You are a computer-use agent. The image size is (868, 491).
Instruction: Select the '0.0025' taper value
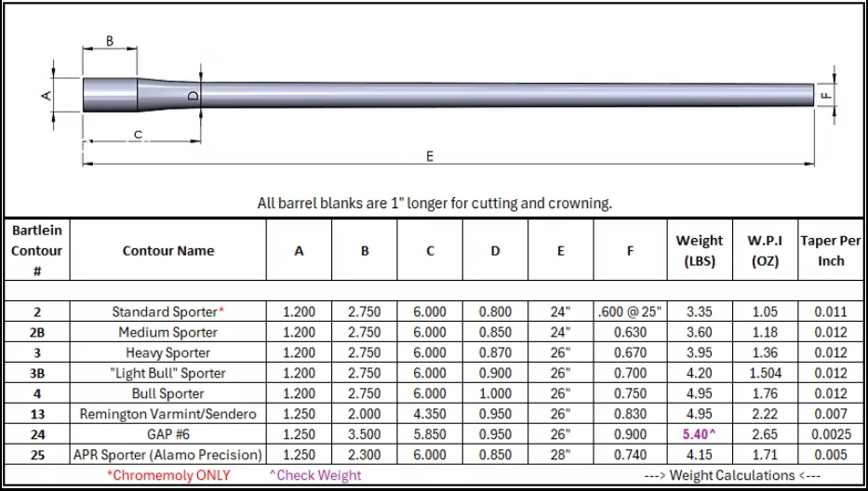point(831,434)
